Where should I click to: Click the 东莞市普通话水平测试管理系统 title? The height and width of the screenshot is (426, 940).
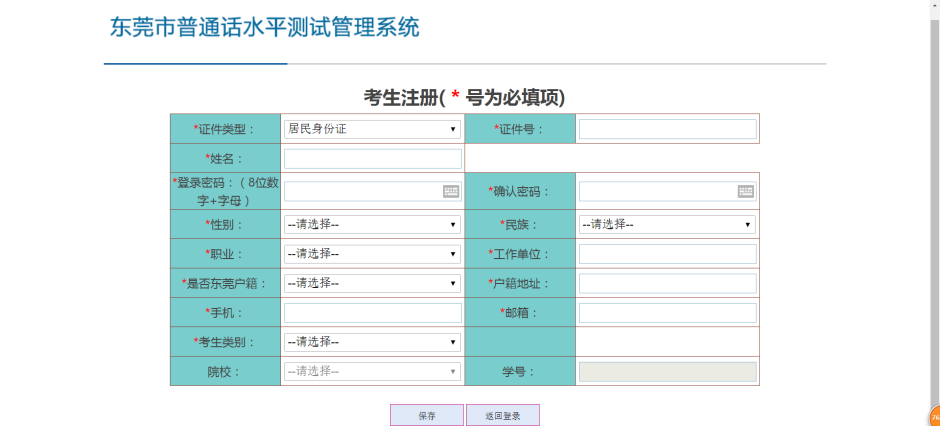[x=264, y=28]
